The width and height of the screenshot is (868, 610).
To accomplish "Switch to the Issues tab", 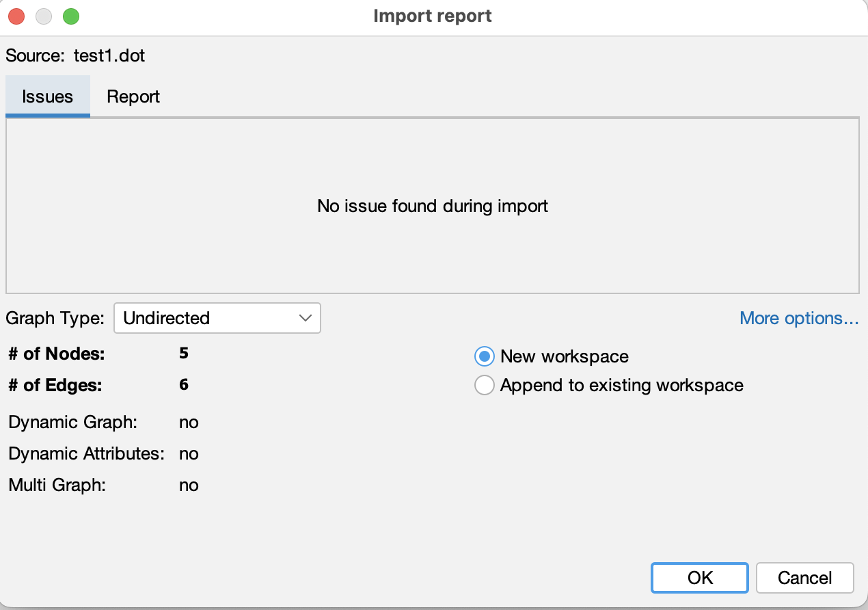I will 47,96.
